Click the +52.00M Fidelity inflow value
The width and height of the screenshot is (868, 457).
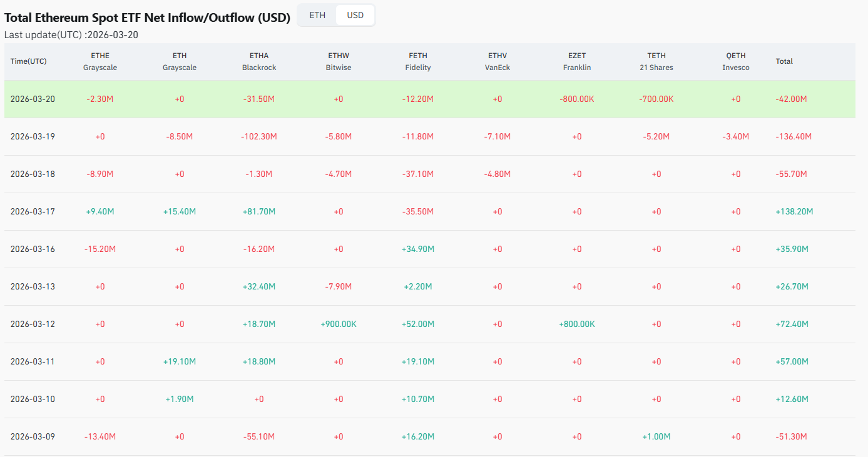click(x=418, y=324)
